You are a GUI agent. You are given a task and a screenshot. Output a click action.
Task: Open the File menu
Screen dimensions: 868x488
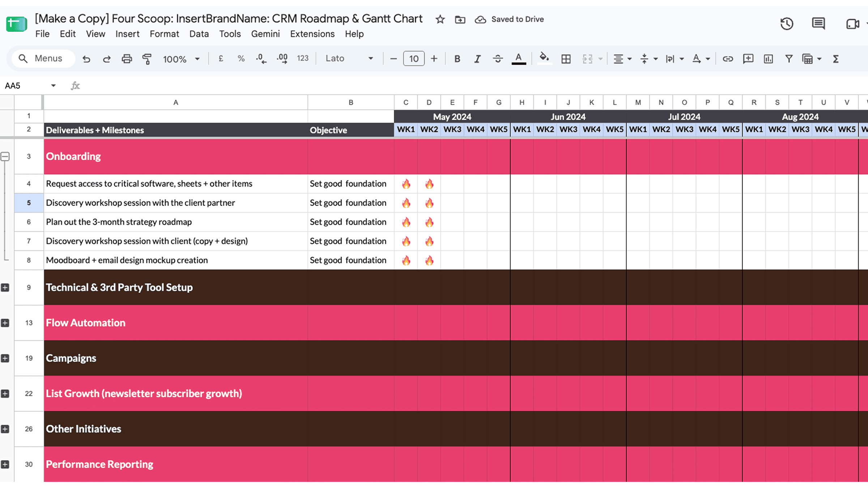pos(42,34)
